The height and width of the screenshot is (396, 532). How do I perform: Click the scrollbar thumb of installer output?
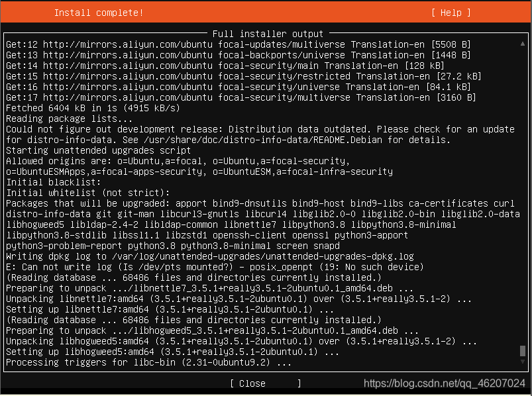(523, 351)
